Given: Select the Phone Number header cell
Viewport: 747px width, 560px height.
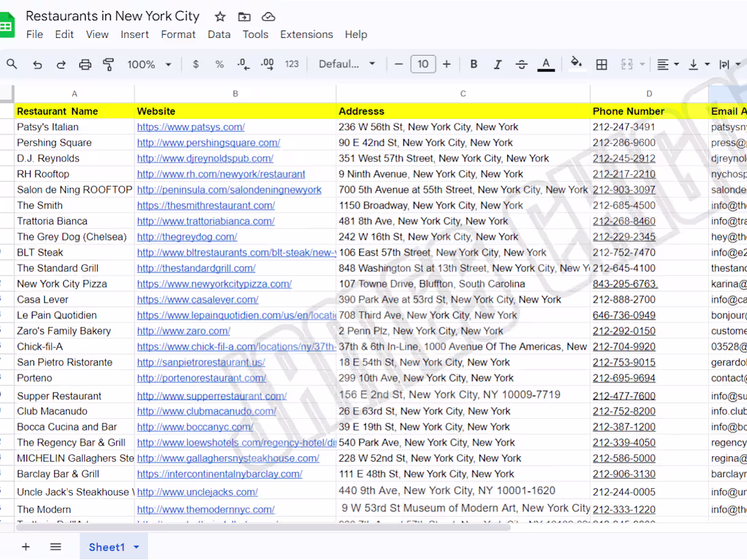Looking at the screenshot, I should (x=649, y=111).
